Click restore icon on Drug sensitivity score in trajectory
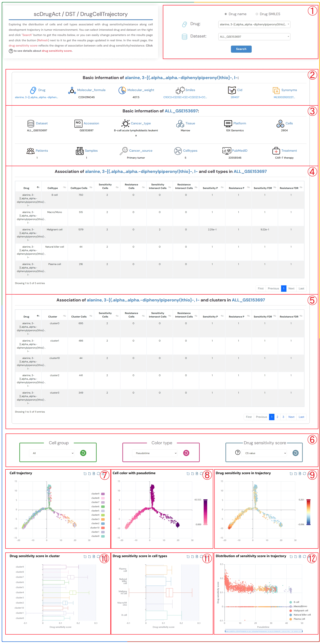Screen dimensions: 320x644 (304, 473)
